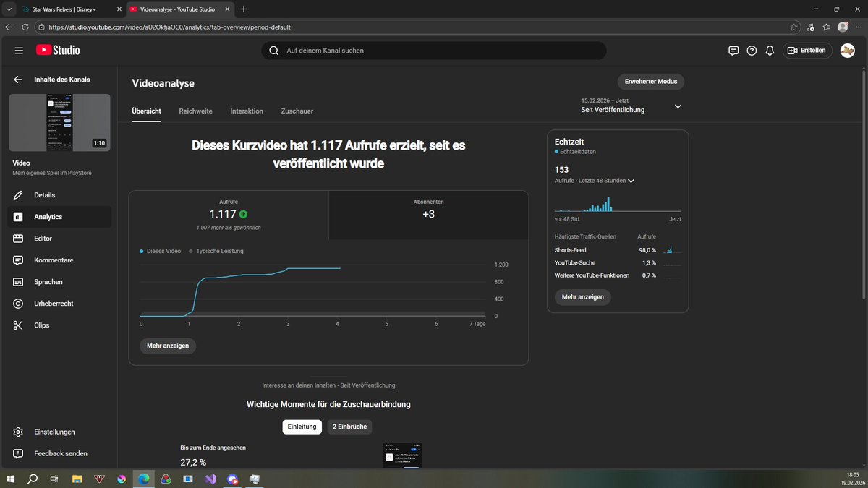Open a new browser tab

[243, 9]
